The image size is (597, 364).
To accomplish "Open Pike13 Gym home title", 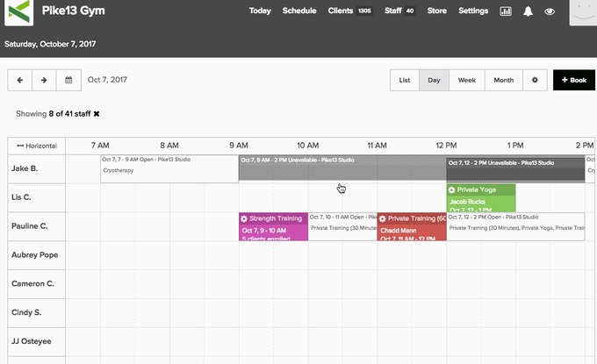I will coord(73,11).
